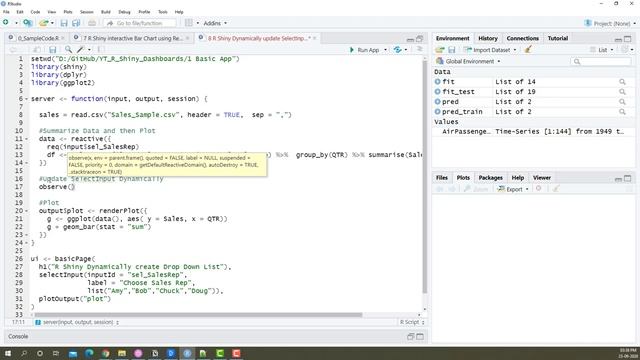Open the Files tab
The image size is (640, 360).
click(x=442, y=178)
